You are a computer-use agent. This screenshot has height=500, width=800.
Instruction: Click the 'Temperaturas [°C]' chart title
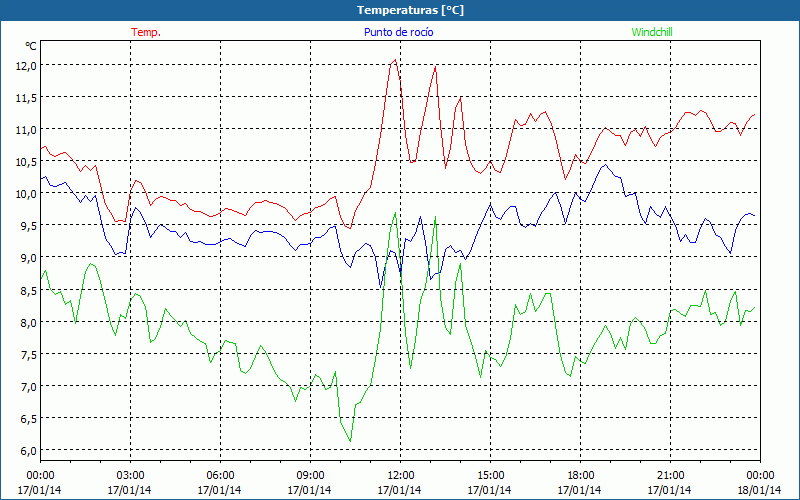[x=410, y=10]
